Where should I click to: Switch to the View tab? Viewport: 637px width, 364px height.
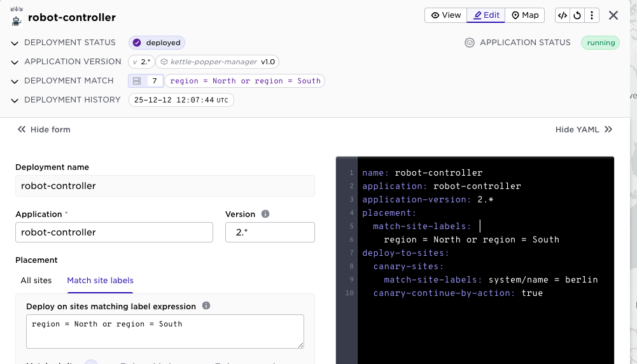445,15
